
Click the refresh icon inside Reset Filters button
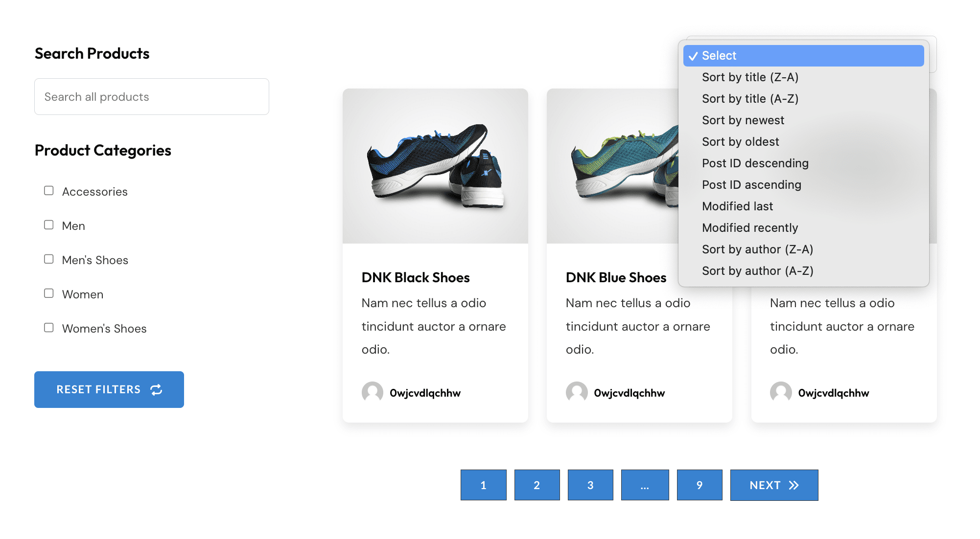[x=157, y=389]
